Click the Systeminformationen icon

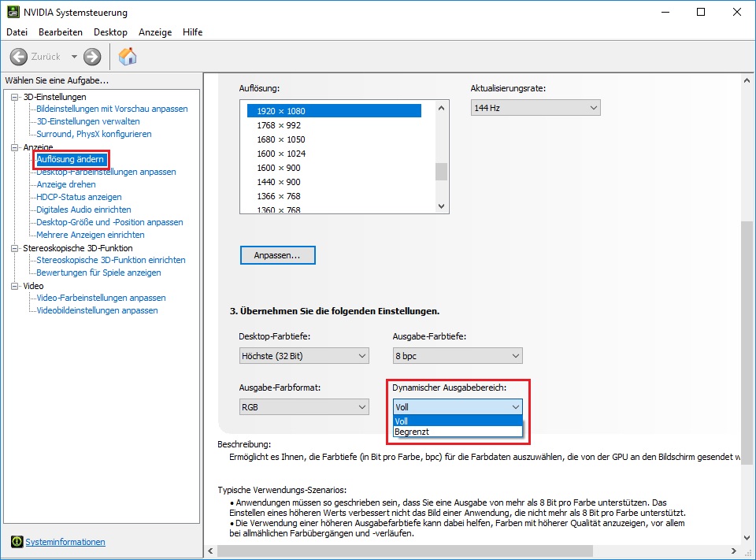pyautogui.click(x=17, y=542)
